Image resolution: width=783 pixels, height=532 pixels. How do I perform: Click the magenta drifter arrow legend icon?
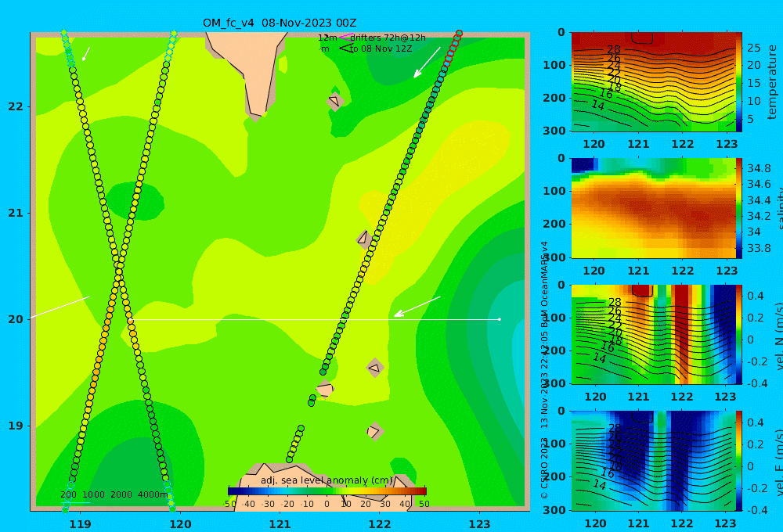point(346,38)
